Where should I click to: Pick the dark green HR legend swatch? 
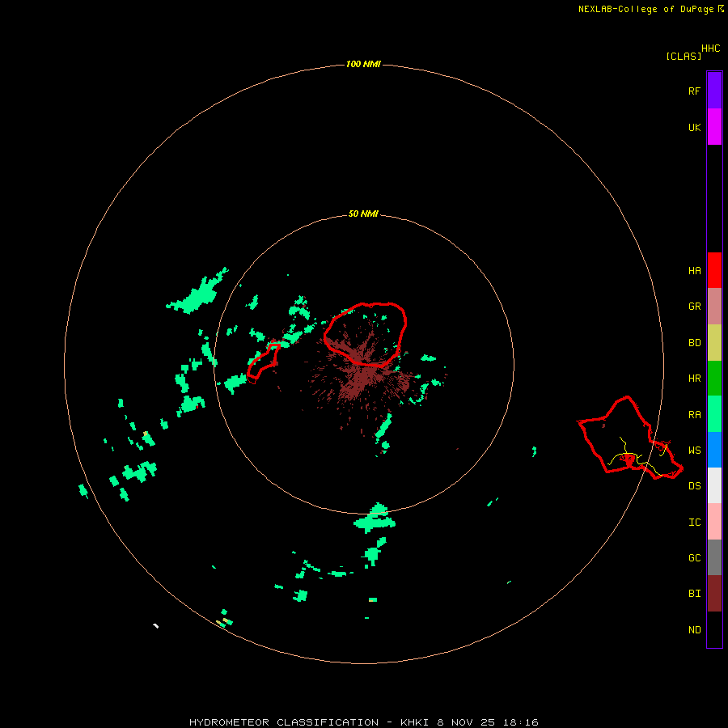pyautogui.click(x=714, y=379)
